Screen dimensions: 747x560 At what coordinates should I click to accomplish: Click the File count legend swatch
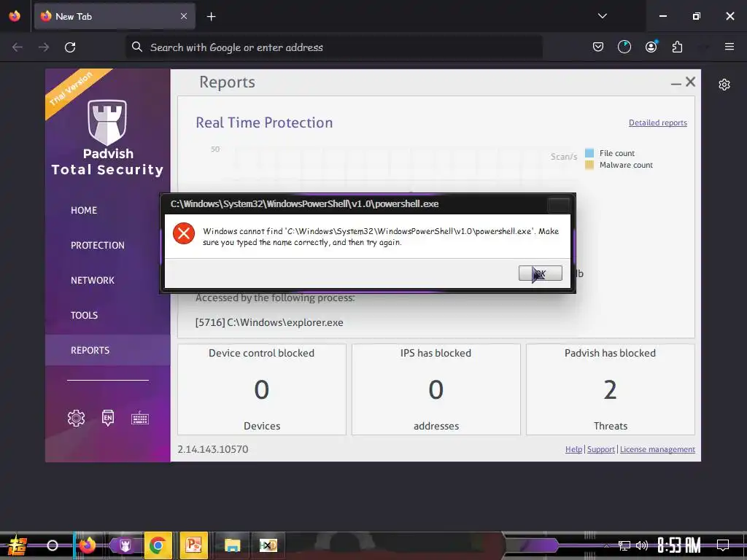click(x=589, y=153)
